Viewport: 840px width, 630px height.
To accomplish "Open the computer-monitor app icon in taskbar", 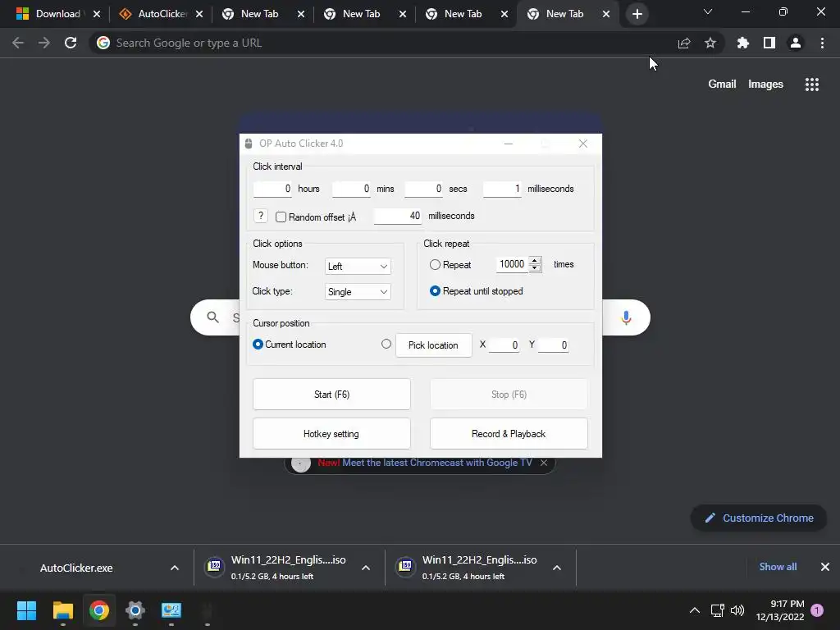I will (171, 610).
